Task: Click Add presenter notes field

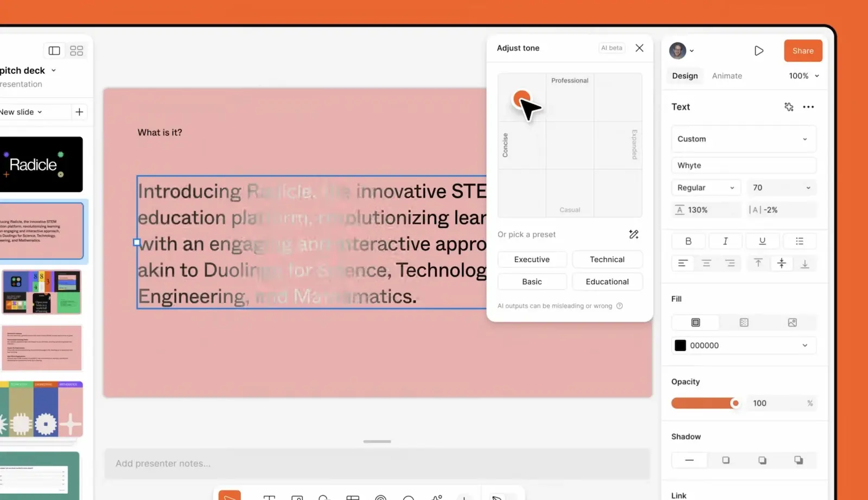Action: [377, 464]
